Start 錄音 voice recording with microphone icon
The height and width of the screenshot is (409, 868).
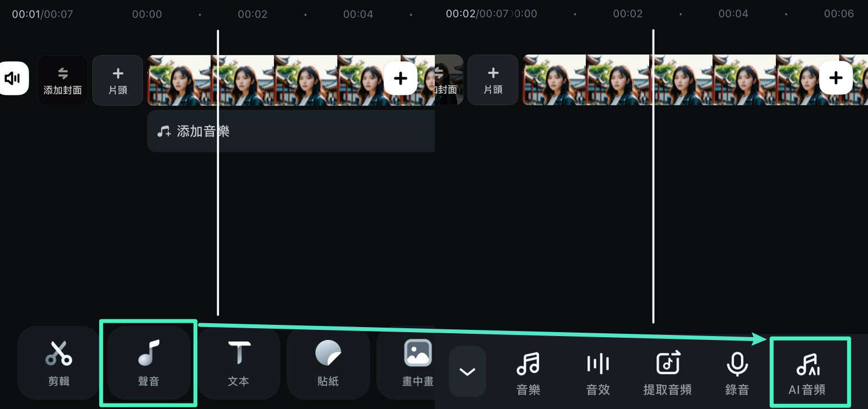pyautogui.click(x=737, y=373)
